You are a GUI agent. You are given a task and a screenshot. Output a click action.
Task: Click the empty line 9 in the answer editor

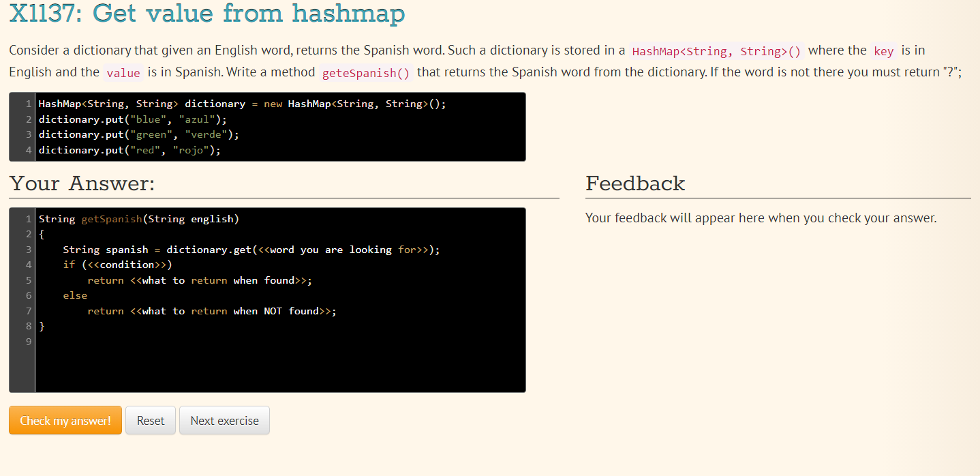pos(279,342)
